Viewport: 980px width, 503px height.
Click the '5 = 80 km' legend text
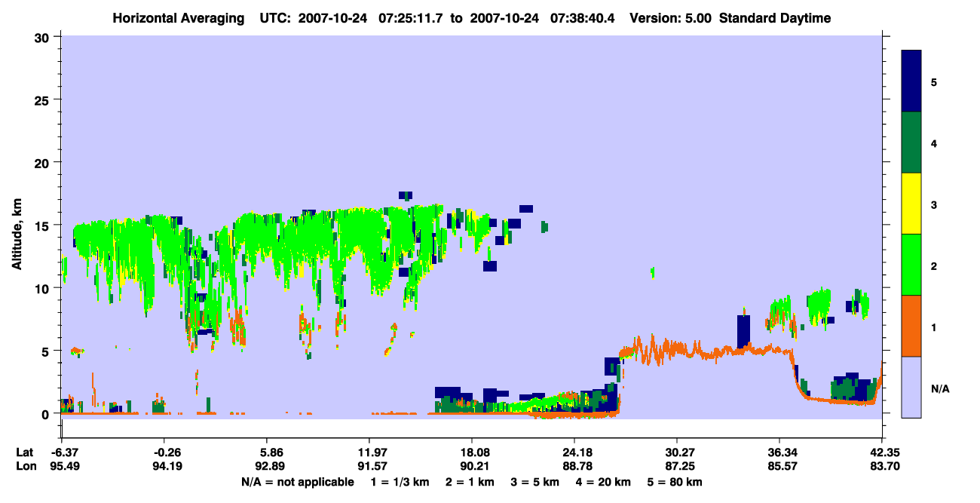click(675, 482)
